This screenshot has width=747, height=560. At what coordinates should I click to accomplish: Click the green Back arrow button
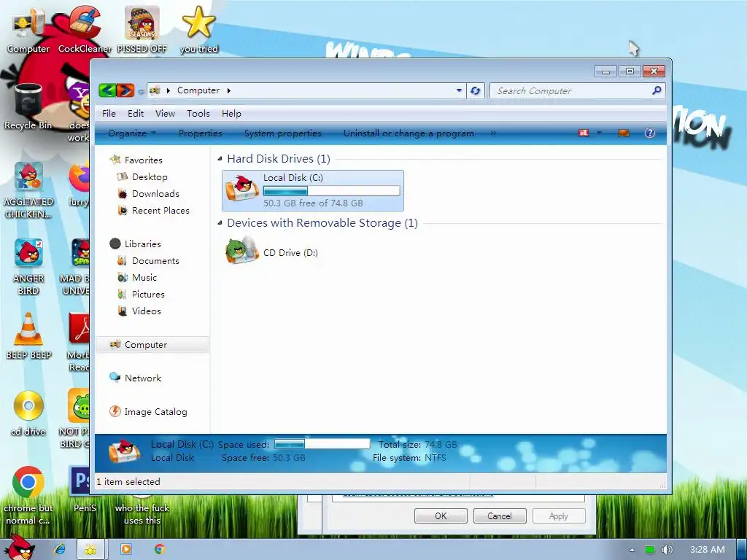[107, 90]
